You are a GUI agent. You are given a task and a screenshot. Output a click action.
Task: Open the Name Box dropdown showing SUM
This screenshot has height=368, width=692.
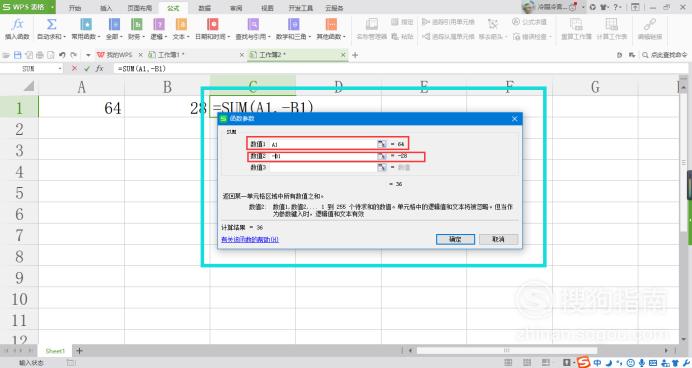click(x=60, y=69)
